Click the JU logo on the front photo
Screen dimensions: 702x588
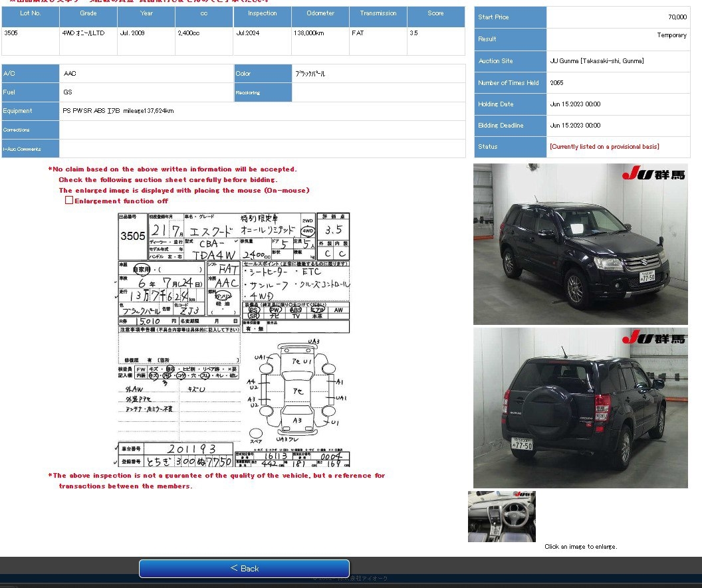(x=654, y=175)
